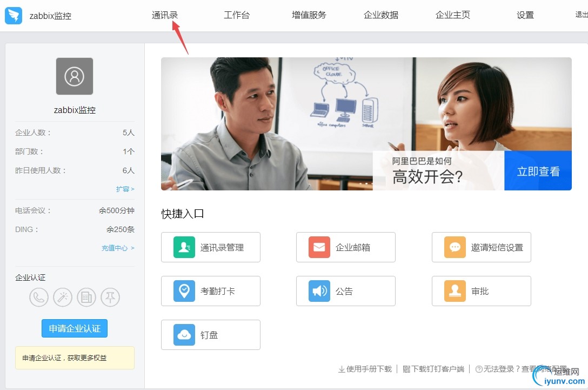Click the DingTalk logo icon
The width and height of the screenshot is (588, 390).
coord(14,15)
